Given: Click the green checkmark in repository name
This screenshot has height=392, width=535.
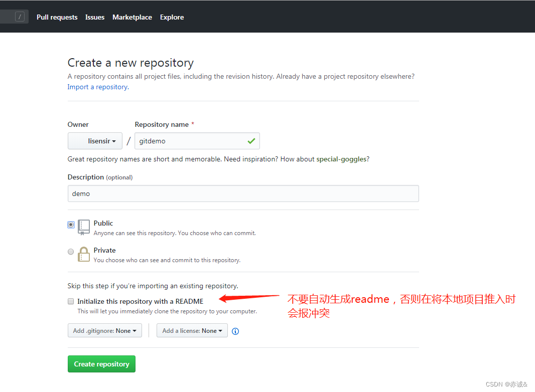Looking at the screenshot, I should point(251,141).
